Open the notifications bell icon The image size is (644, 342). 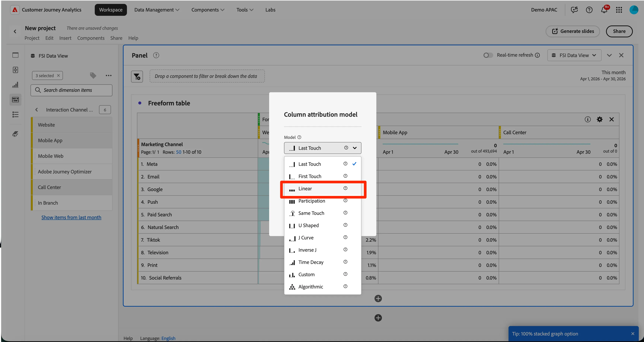604,10
